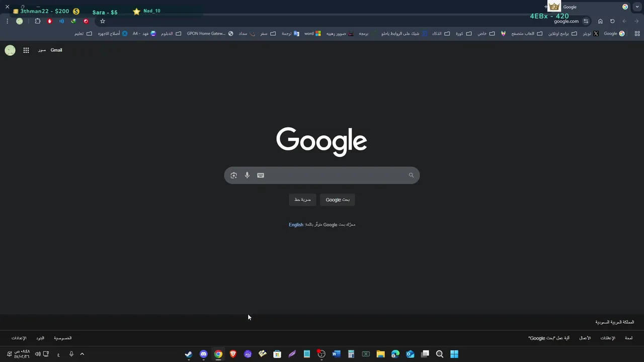Open the Google apps grid

(26, 50)
